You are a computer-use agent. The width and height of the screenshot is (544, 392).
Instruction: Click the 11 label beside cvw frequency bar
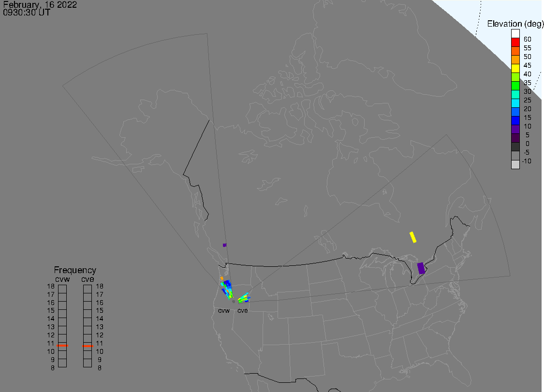click(51, 343)
